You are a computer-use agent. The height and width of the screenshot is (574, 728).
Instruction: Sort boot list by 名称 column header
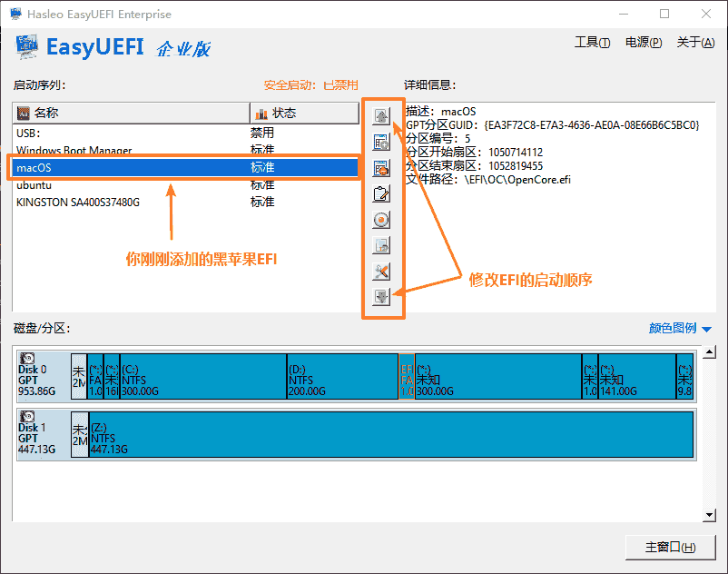[132, 114]
